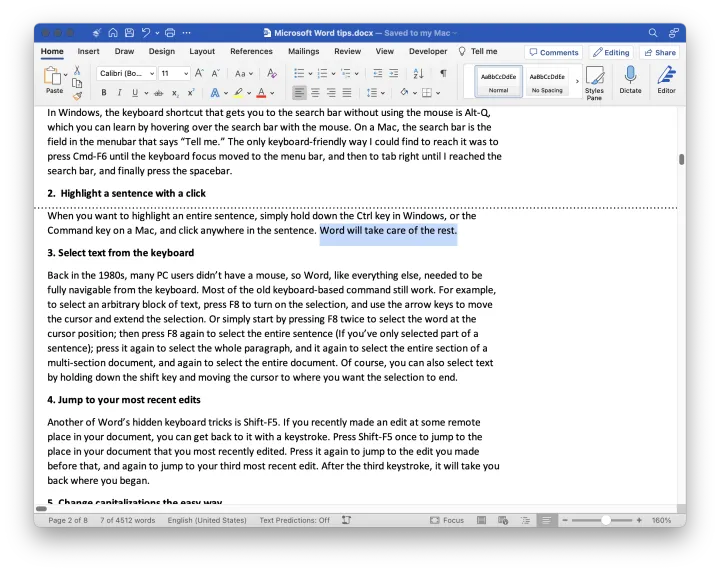Viewport: 720px width, 572px height.
Task: Switch to the Insert tab
Action: coord(88,52)
